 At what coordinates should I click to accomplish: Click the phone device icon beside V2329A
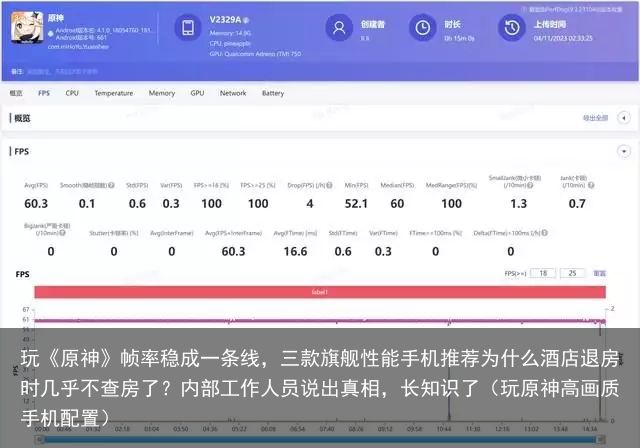(188, 27)
